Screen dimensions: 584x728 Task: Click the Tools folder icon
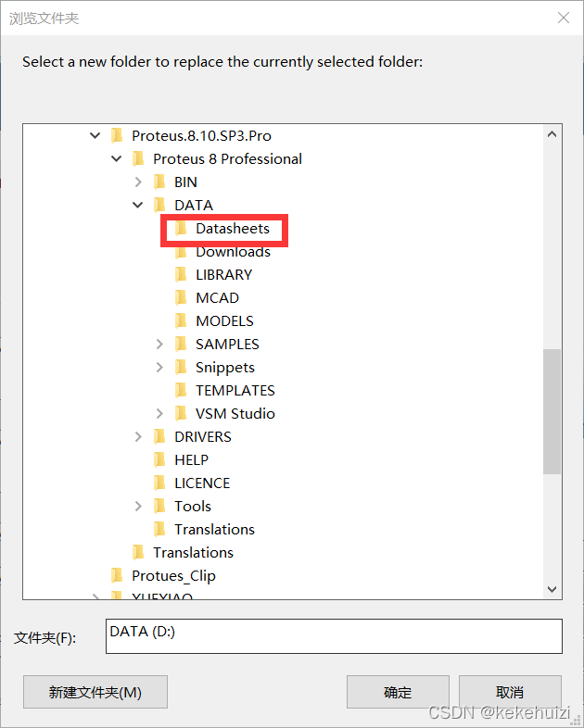click(159, 506)
